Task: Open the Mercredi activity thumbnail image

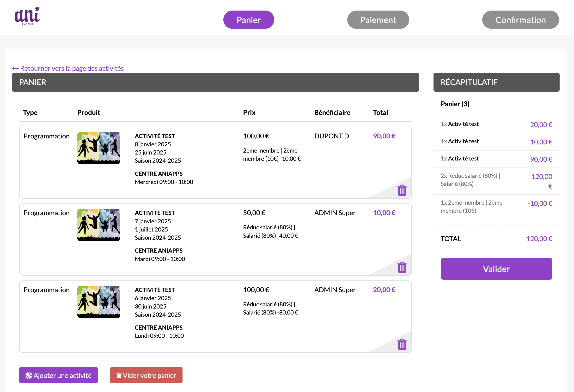Action: [x=99, y=148]
